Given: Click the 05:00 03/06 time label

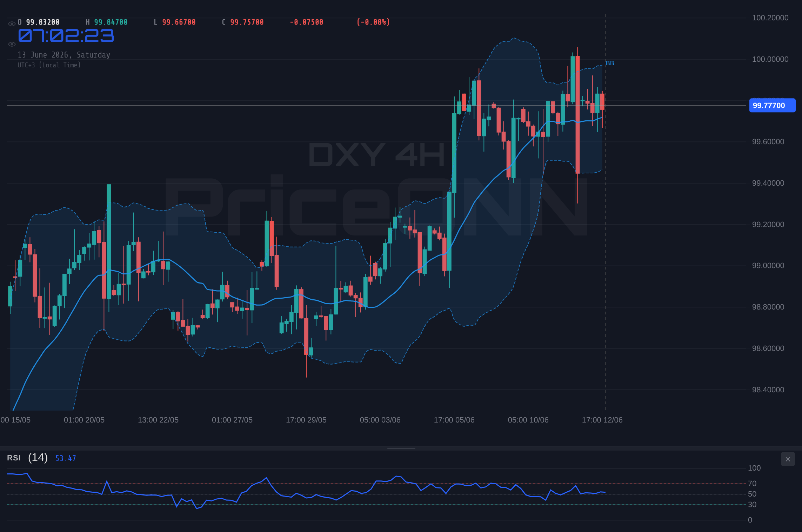Looking at the screenshot, I should (380, 420).
